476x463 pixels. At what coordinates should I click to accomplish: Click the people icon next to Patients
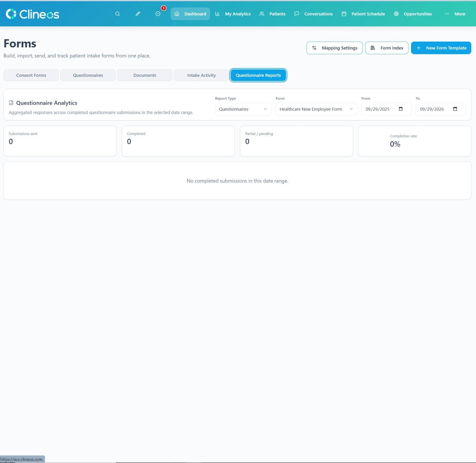(262, 14)
